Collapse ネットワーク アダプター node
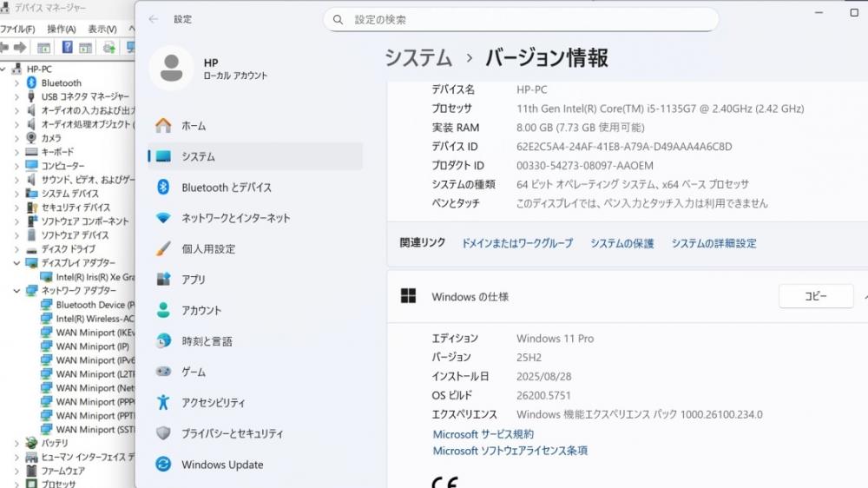This screenshot has width=868, height=488. (x=16, y=290)
